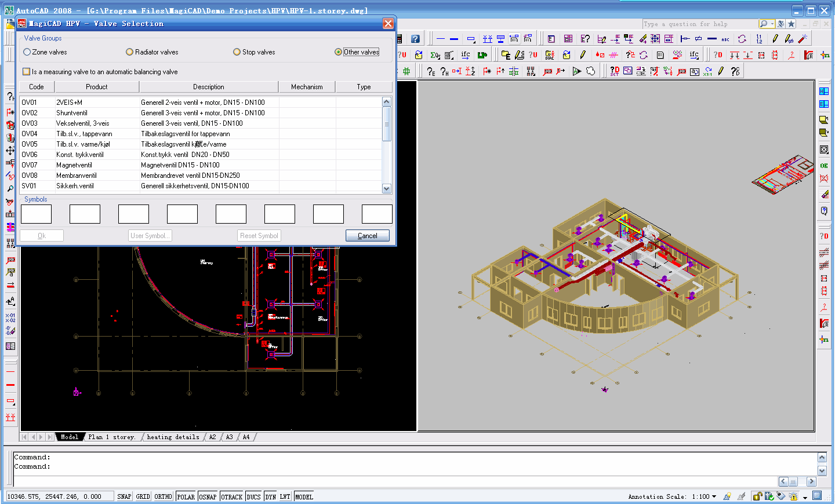Select the OV03 Vekselventil, 3-veis row
835x504 pixels.
201,123
